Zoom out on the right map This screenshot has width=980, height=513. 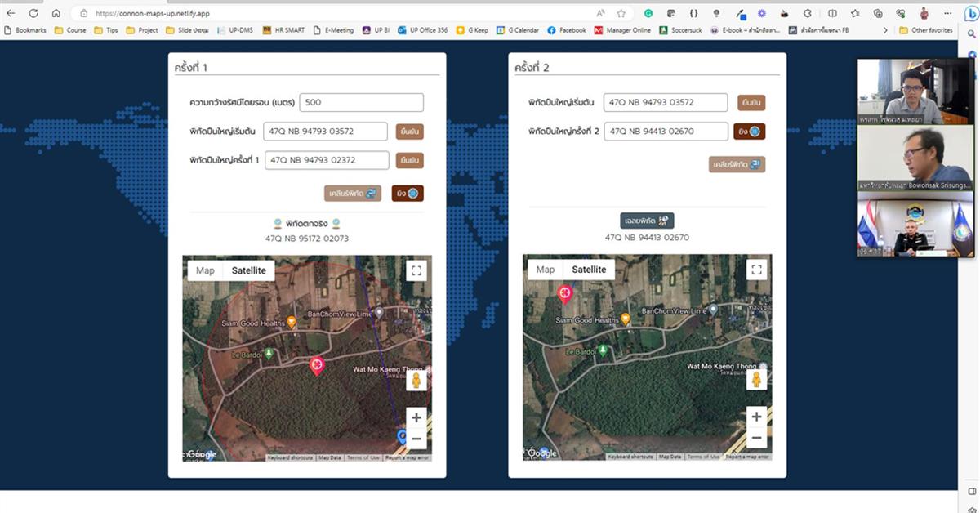pyautogui.click(x=757, y=438)
